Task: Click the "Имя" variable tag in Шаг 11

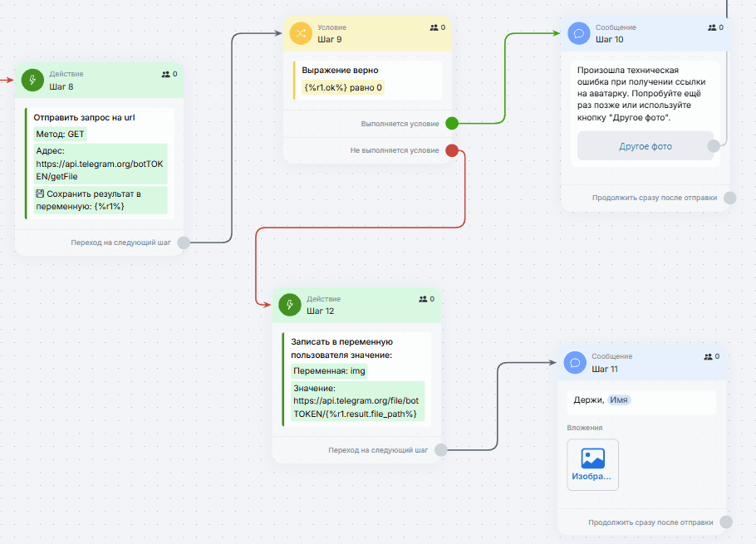Action: (x=619, y=400)
